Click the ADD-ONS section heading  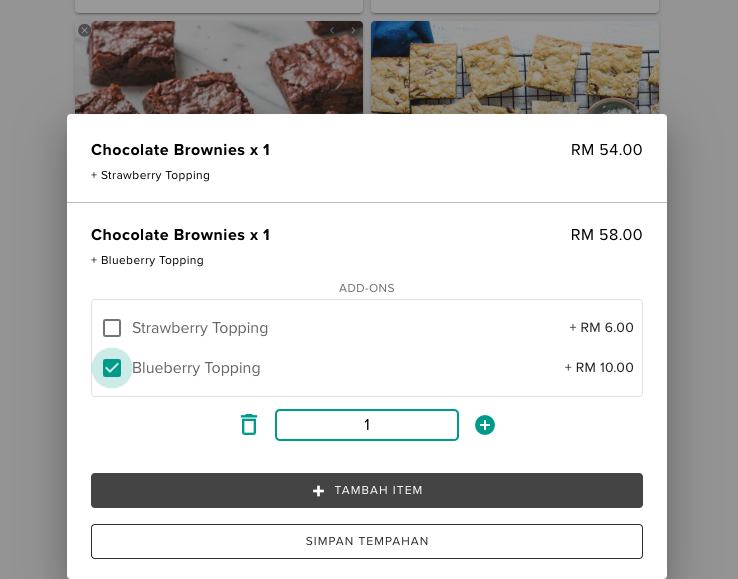(366, 288)
